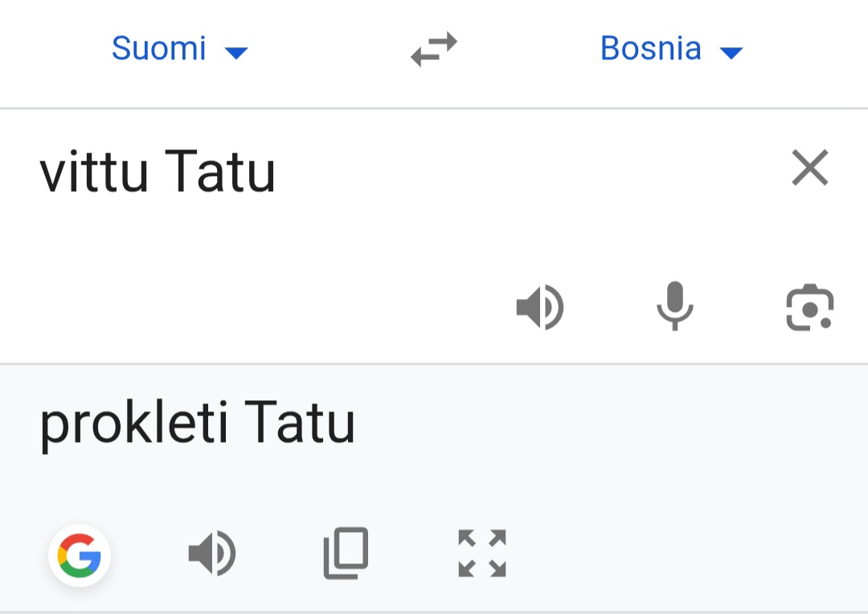Clear the entered source text
The height and width of the screenshot is (614, 868).
pos(809,168)
